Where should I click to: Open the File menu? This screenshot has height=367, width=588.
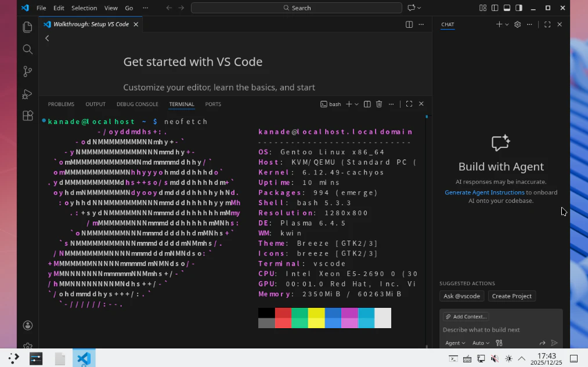click(x=41, y=8)
